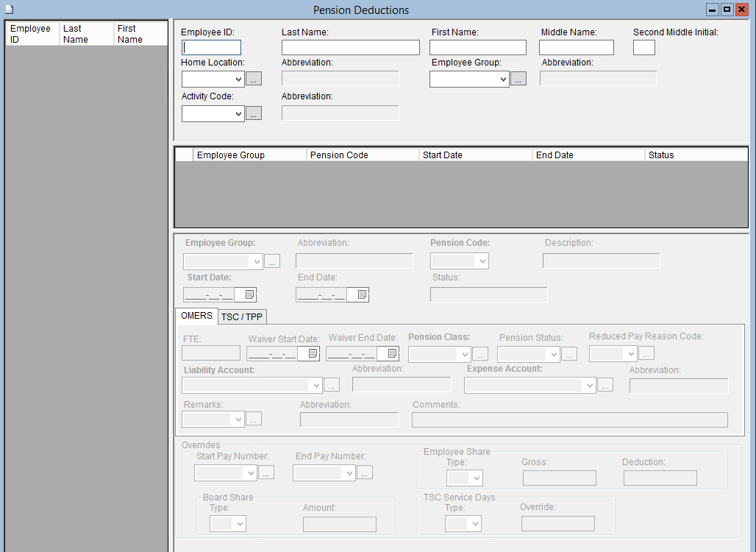Click the Home Location browse ellipsis button
Screen dimensions: 756x552
tap(254, 79)
